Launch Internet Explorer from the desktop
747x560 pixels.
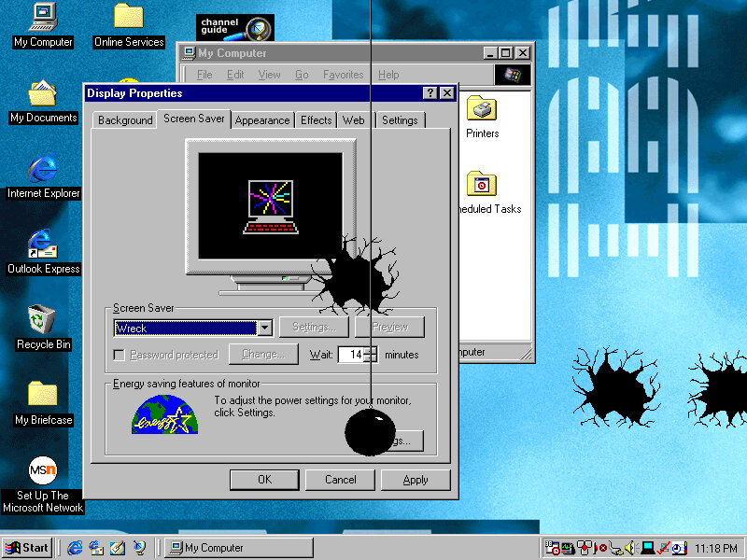pyautogui.click(x=42, y=170)
